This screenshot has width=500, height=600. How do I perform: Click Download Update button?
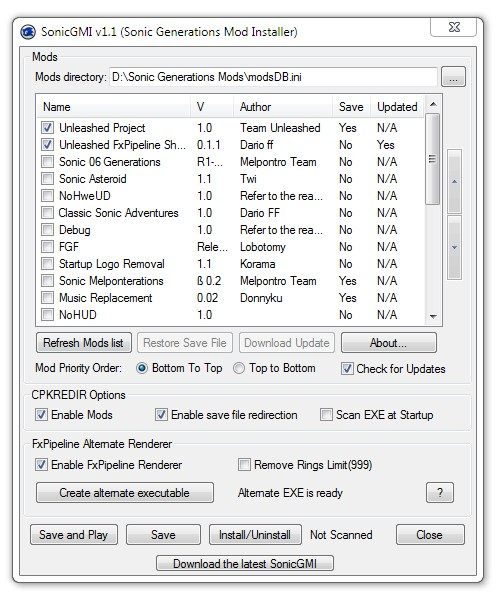pyautogui.click(x=287, y=342)
